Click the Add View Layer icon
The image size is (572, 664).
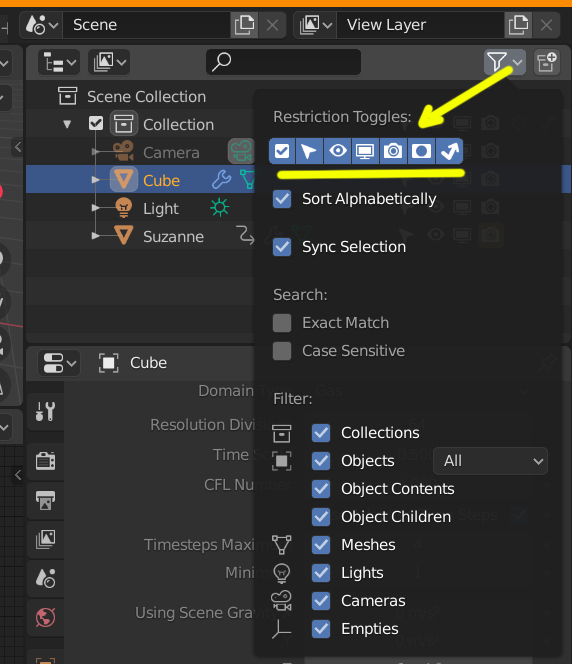pyautogui.click(x=518, y=25)
